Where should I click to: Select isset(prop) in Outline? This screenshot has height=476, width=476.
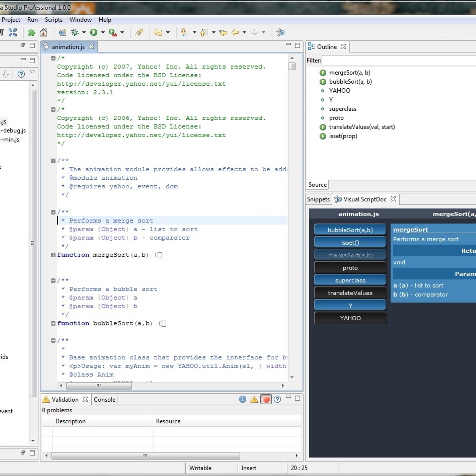[338, 136]
